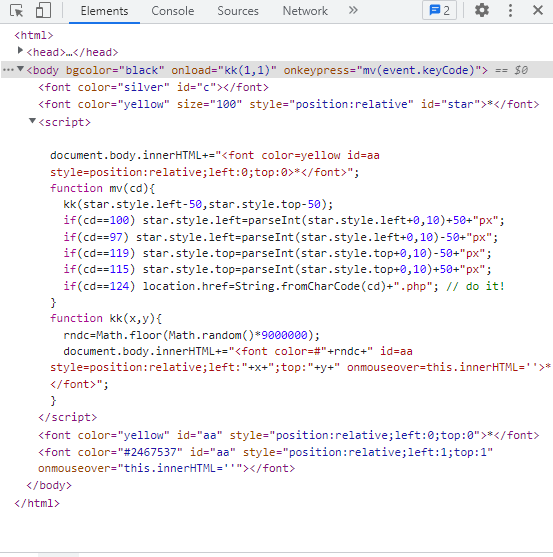Click the ellipsis beside the body node
553x557 pixels.
[8, 70]
